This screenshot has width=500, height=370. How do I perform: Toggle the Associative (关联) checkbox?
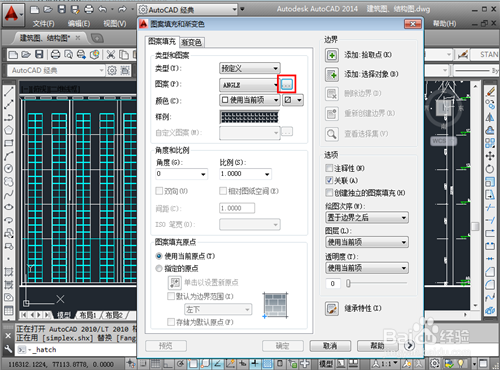[x=329, y=180]
